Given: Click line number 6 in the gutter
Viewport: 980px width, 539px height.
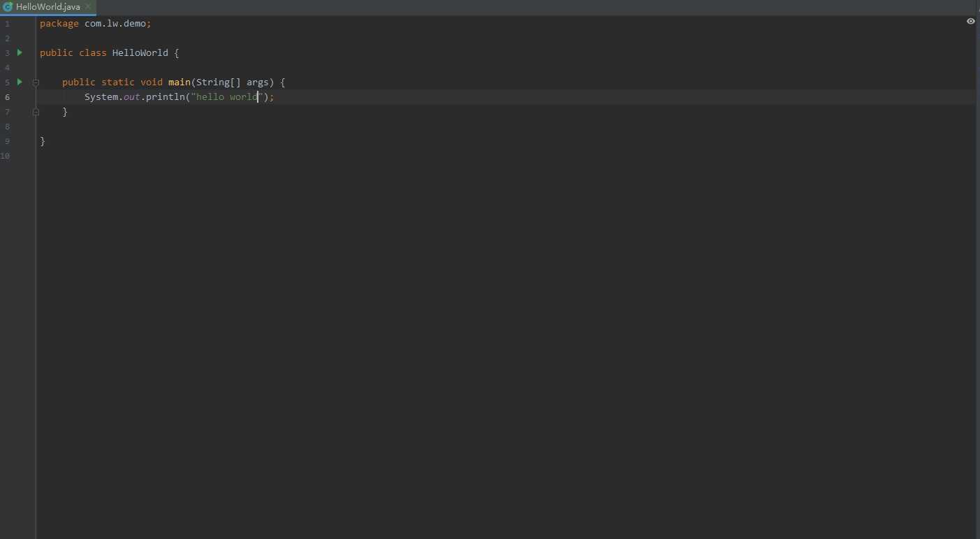Looking at the screenshot, I should point(7,97).
